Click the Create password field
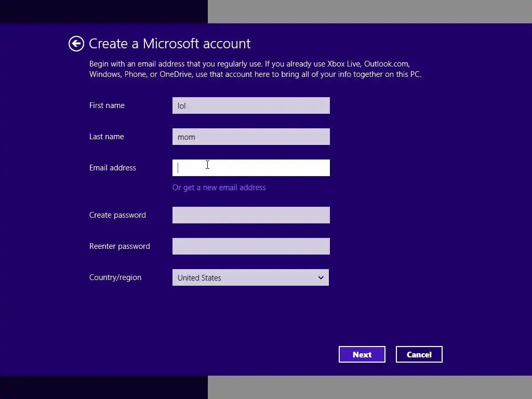The width and height of the screenshot is (532, 399). tap(251, 215)
